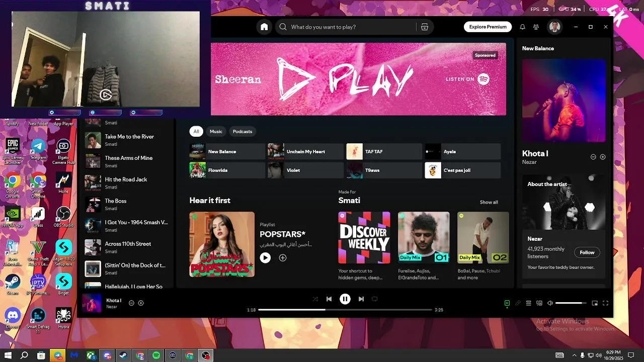Open the T9aws shortcut tile
This screenshot has width=644, height=362.
[x=384, y=170]
